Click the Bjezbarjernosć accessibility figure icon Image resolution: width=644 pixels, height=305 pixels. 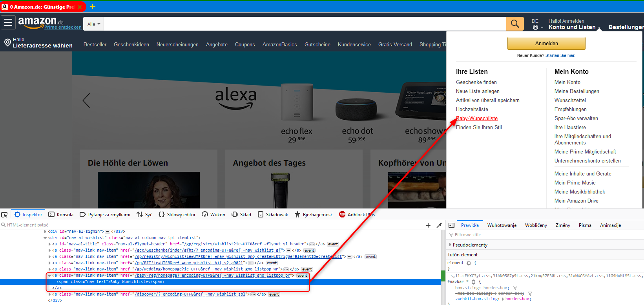(x=297, y=214)
